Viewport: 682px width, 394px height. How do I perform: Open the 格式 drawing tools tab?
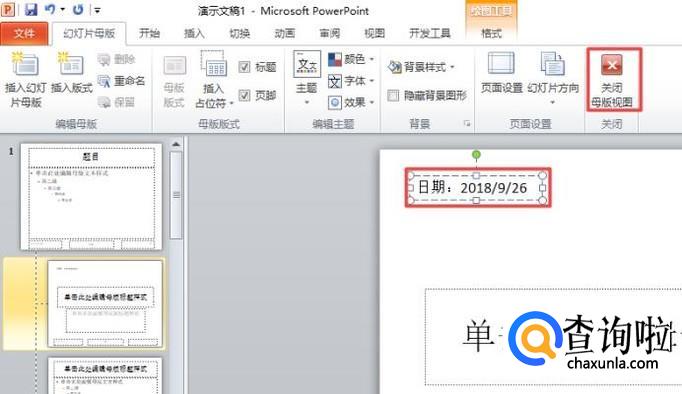pyautogui.click(x=491, y=33)
